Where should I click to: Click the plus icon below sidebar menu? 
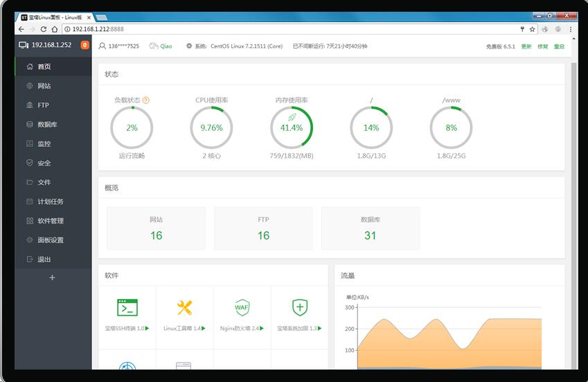[53, 278]
